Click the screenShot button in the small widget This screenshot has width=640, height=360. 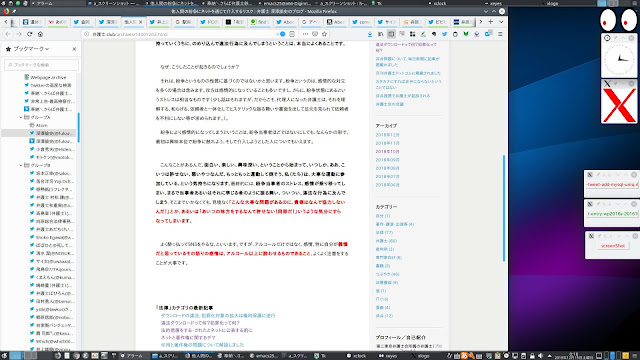613,246
